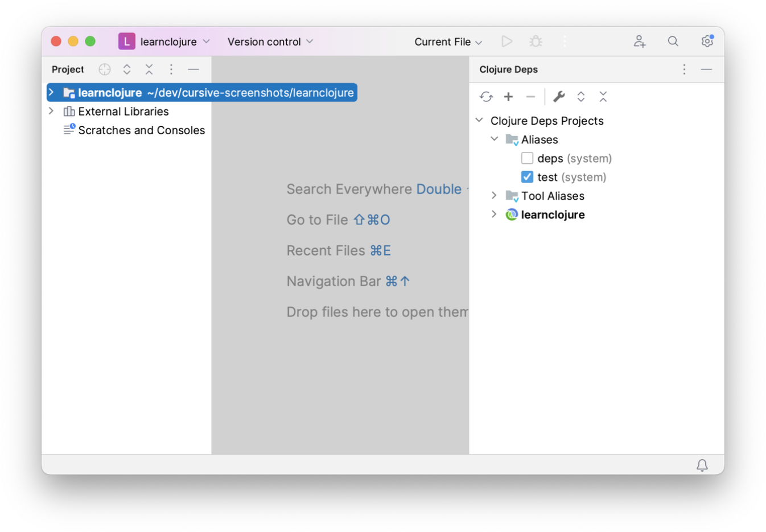Collapse the Clojure Deps Projects node

pyautogui.click(x=479, y=120)
